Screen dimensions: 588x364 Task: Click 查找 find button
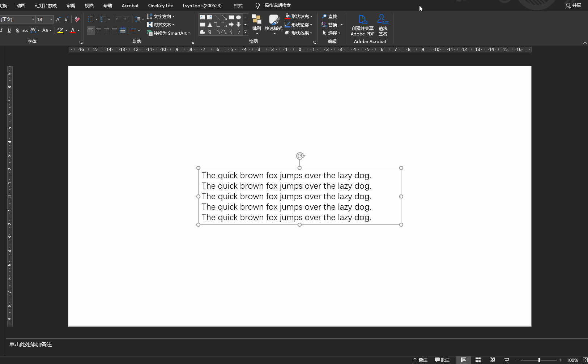[329, 16]
